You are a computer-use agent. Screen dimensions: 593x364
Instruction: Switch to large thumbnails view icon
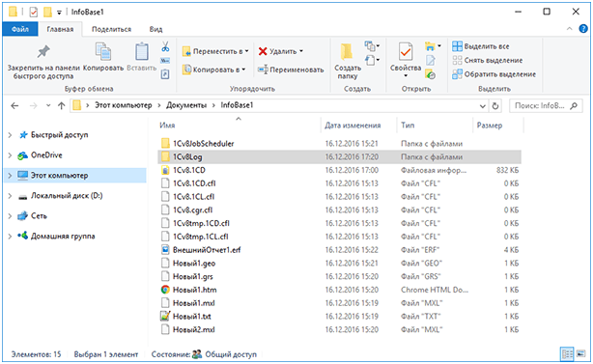580,354
